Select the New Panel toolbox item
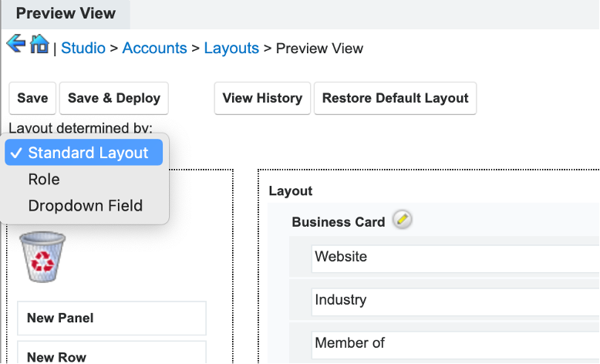Image resolution: width=600 pixels, height=364 pixels. [x=111, y=318]
